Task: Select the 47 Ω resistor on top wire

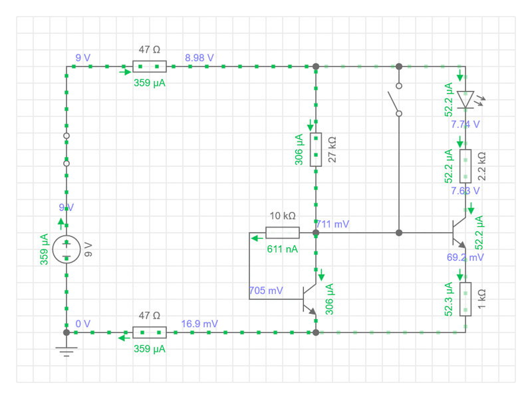Action: click(150, 66)
